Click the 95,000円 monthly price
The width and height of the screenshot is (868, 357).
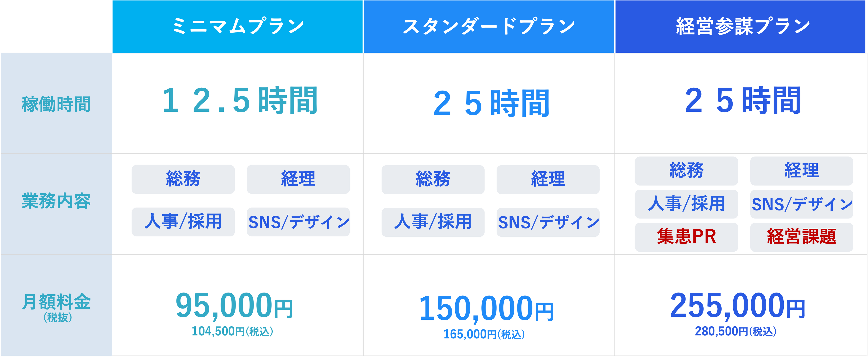[x=234, y=305]
